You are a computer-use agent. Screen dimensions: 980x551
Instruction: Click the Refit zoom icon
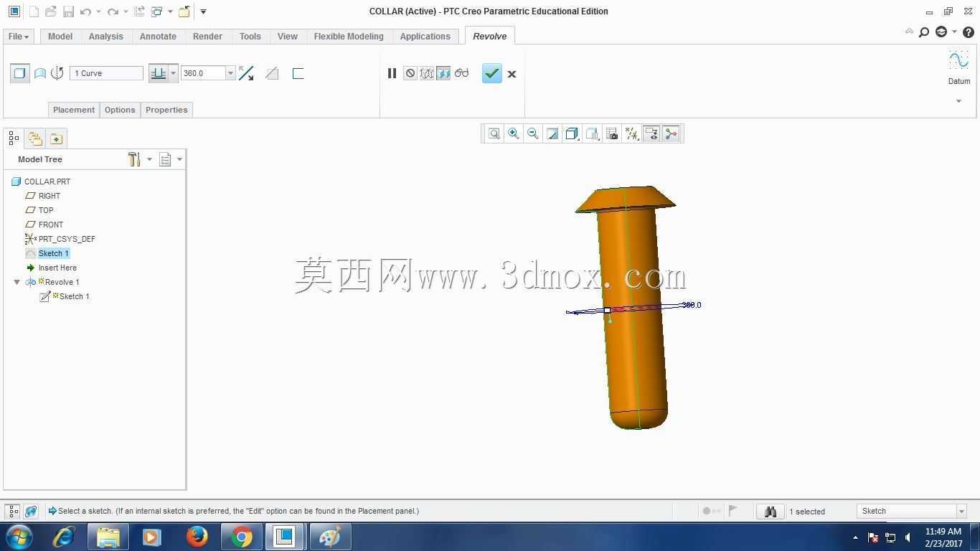[x=494, y=133]
